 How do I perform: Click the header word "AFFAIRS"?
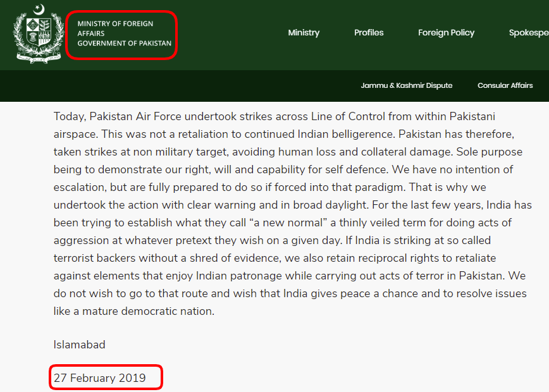pyautogui.click(x=91, y=34)
